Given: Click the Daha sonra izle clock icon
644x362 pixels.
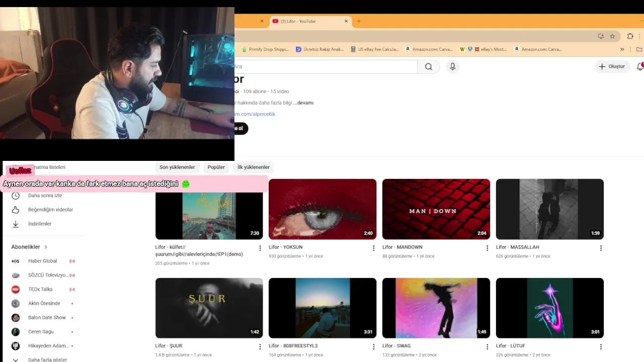Looking at the screenshot, I should coord(16,196).
